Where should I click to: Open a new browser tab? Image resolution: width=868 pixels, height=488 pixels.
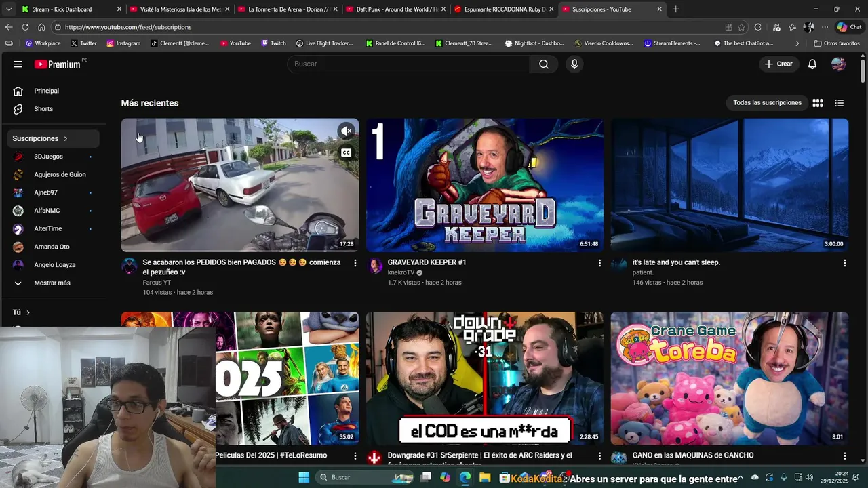tap(675, 9)
